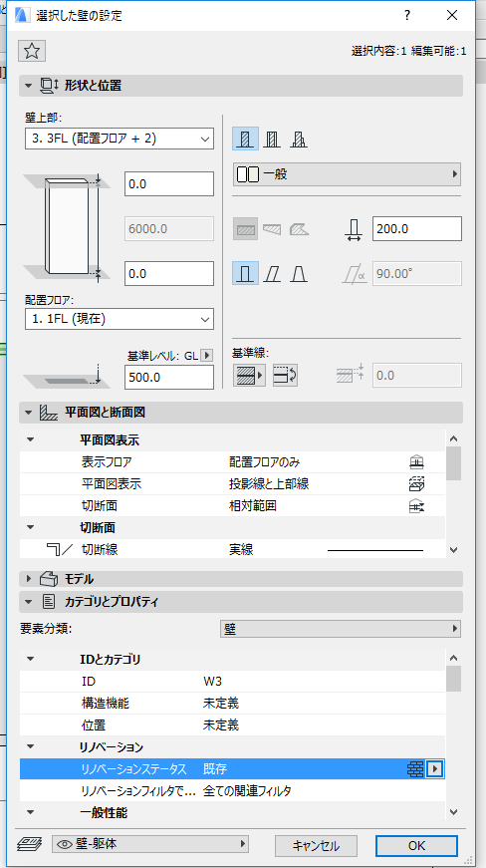The height and width of the screenshot is (868, 486).
Task: Select the complex profile wall structure icon
Action: pos(299,139)
